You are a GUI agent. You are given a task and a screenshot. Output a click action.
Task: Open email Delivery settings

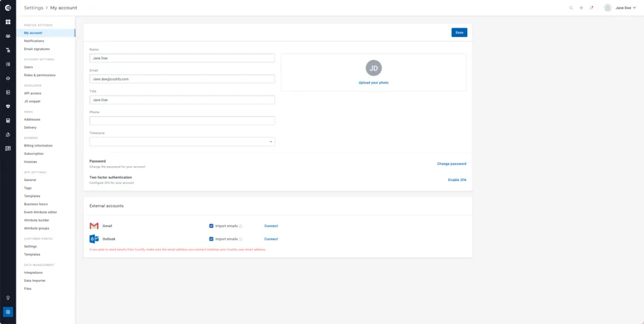coord(30,127)
